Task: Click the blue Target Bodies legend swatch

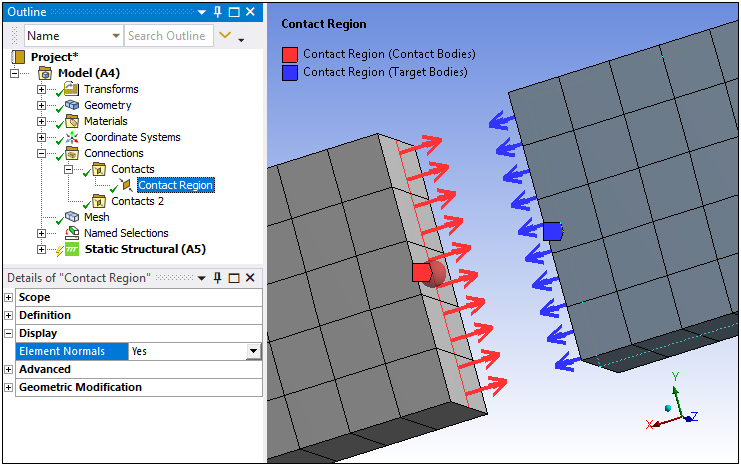Action: click(290, 73)
